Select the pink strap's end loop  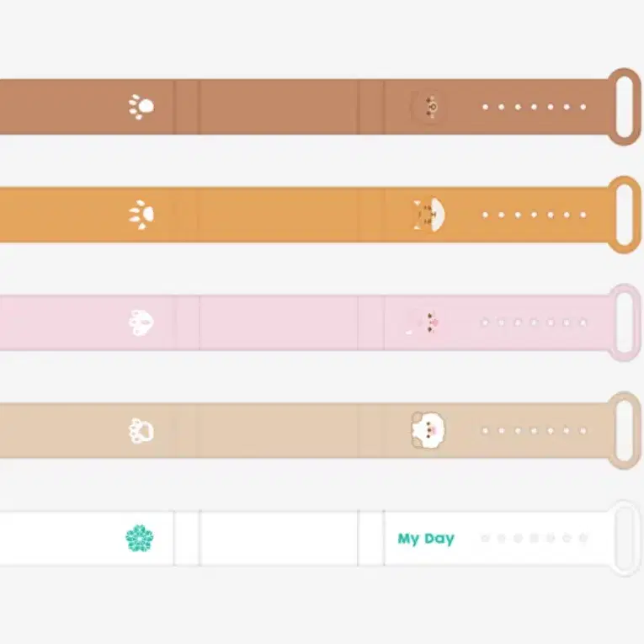pyautogui.click(x=625, y=322)
